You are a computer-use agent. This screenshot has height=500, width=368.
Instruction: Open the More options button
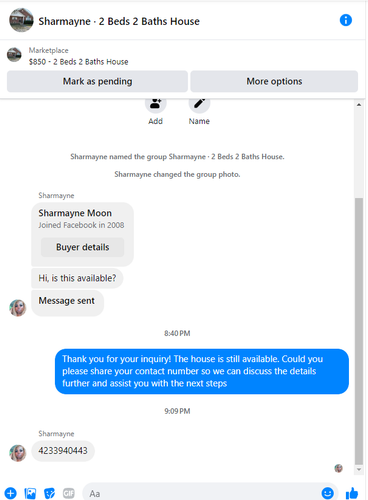point(274,81)
